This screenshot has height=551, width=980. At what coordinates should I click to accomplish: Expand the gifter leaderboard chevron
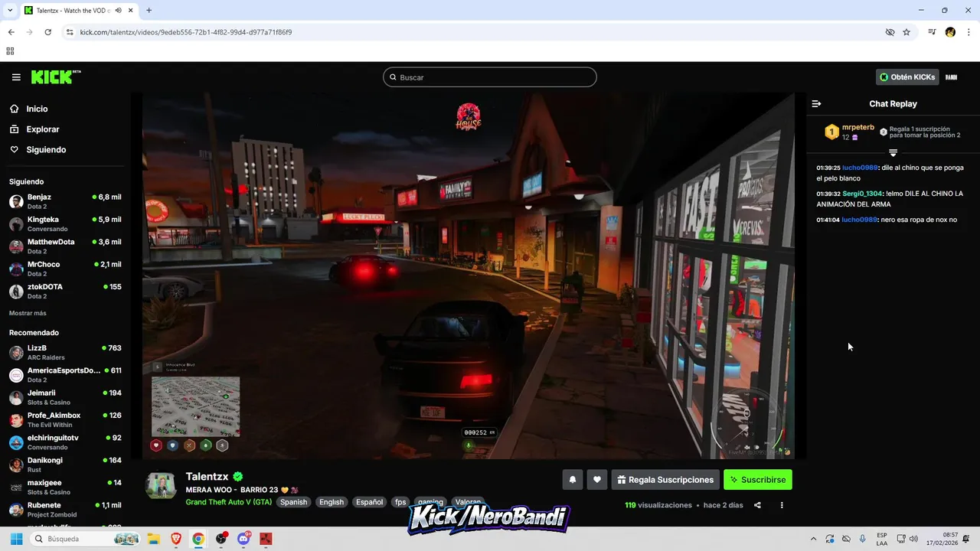click(x=893, y=153)
